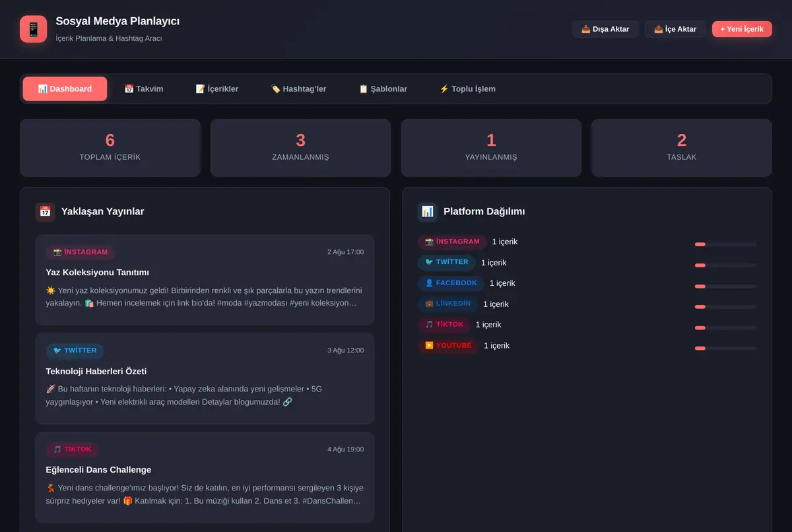Open the Dashboard tab

[x=65, y=89]
